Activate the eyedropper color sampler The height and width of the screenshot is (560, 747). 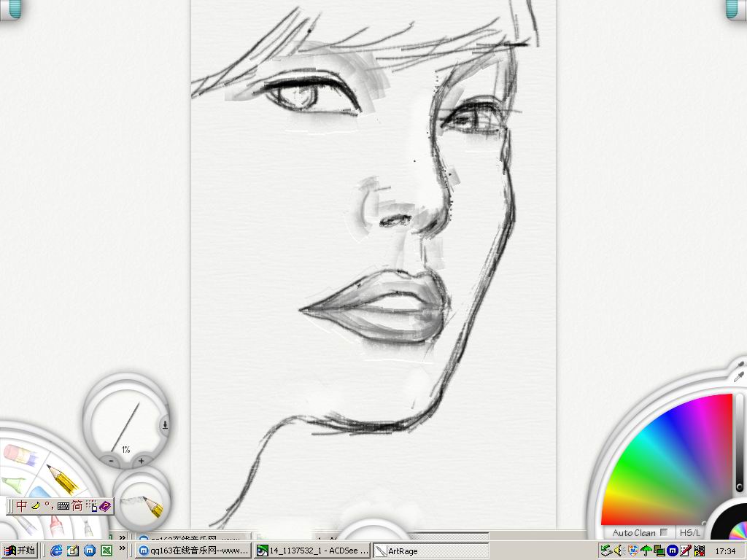tap(739, 376)
